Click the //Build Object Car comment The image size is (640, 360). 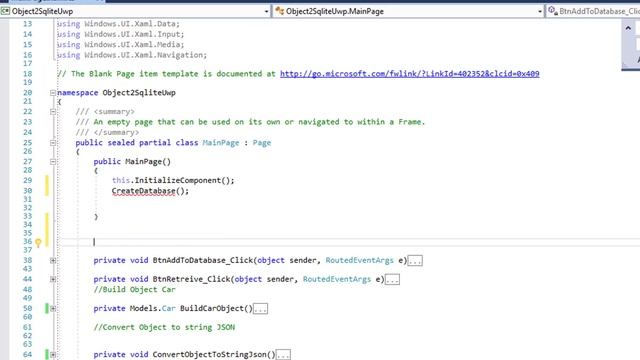134,290
